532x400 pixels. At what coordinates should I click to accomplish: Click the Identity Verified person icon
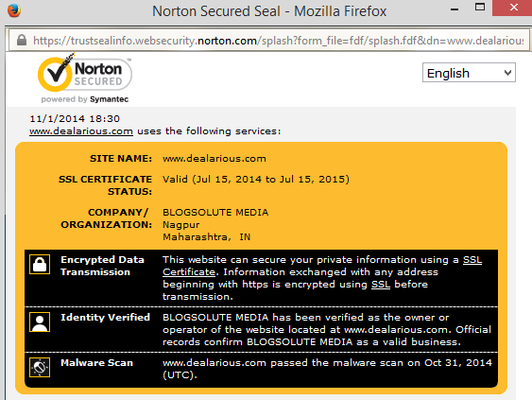(40, 322)
